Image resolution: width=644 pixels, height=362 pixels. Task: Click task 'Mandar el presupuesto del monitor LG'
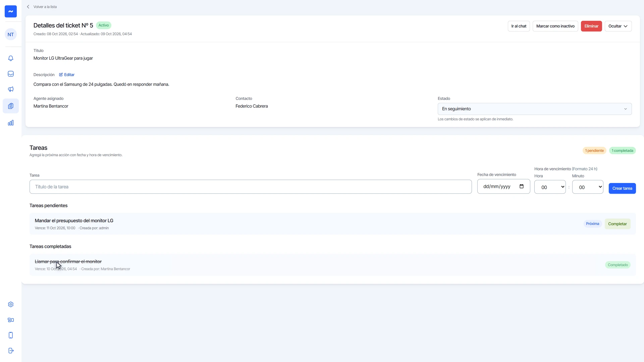pyautogui.click(x=74, y=221)
